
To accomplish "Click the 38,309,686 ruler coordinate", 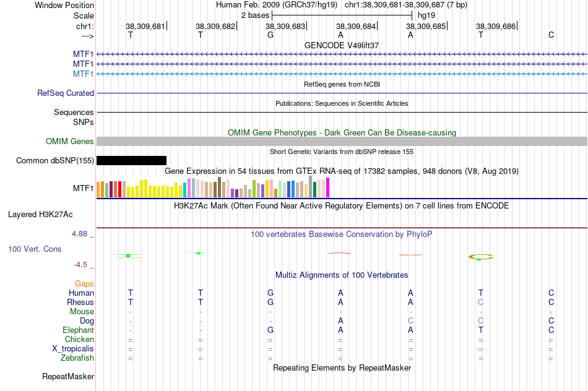I will tap(496, 26).
